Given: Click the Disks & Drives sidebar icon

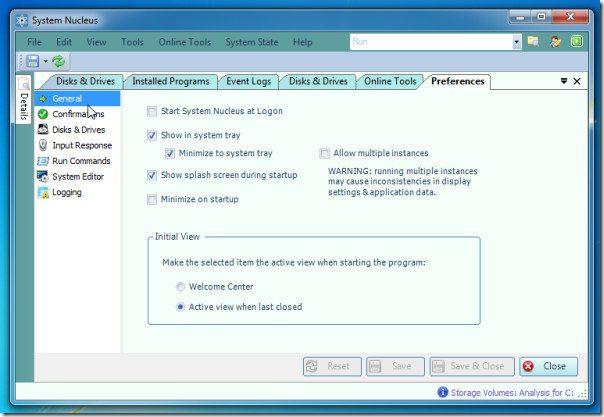Looking at the screenshot, I should click(x=43, y=129).
